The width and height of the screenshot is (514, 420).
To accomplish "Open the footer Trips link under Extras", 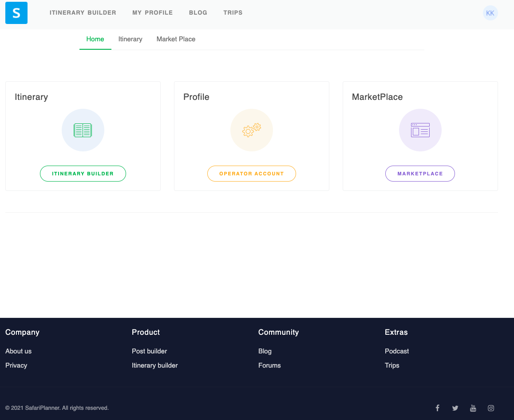I will (x=392, y=365).
